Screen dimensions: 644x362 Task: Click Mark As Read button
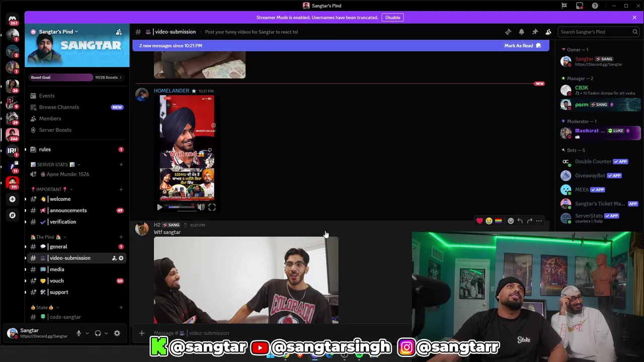tap(522, 46)
